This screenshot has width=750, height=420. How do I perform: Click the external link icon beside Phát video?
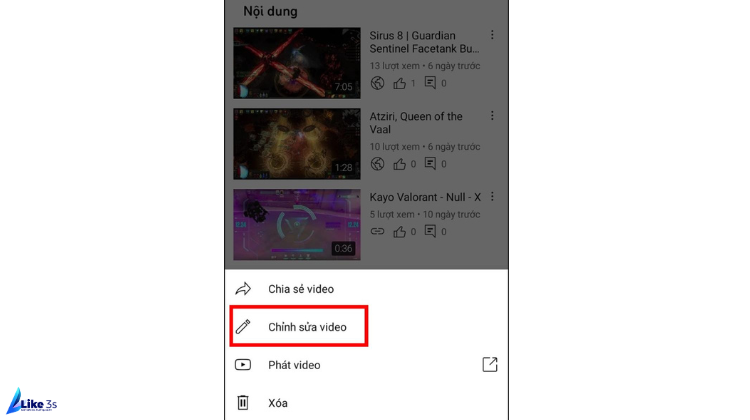(490, 365)
